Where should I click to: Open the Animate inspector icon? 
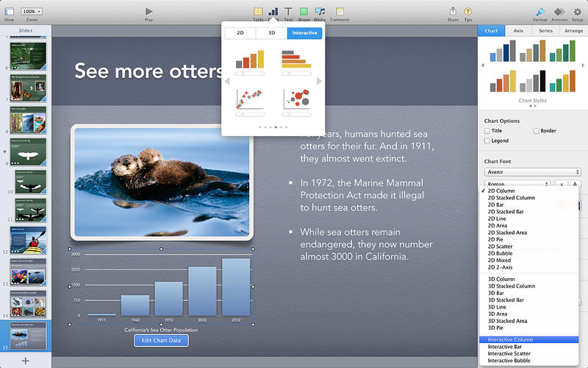559,11
